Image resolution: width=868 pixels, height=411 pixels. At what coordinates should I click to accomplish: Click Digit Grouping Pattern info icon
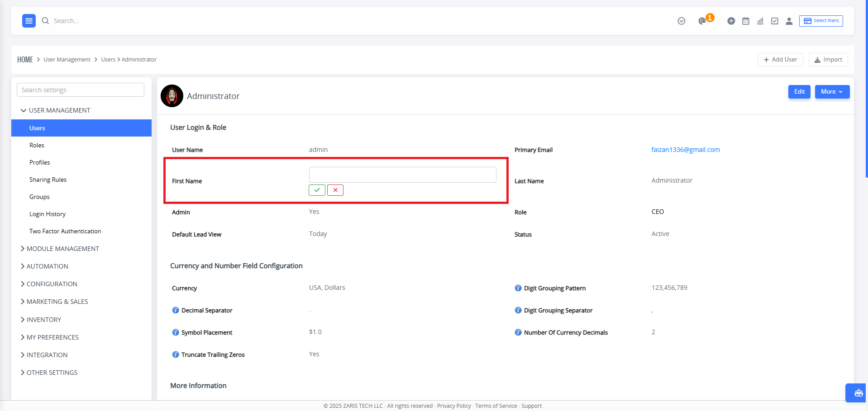click(518, 288)
